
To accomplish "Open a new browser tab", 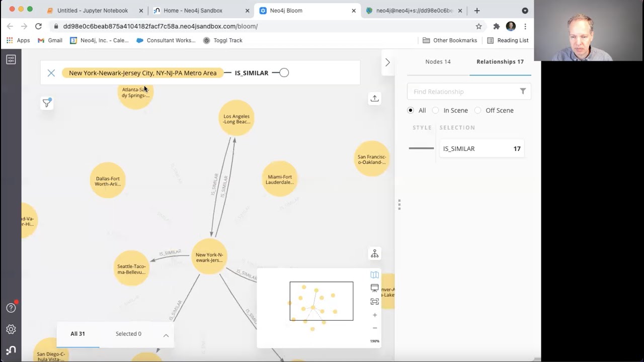I will 477,11.
